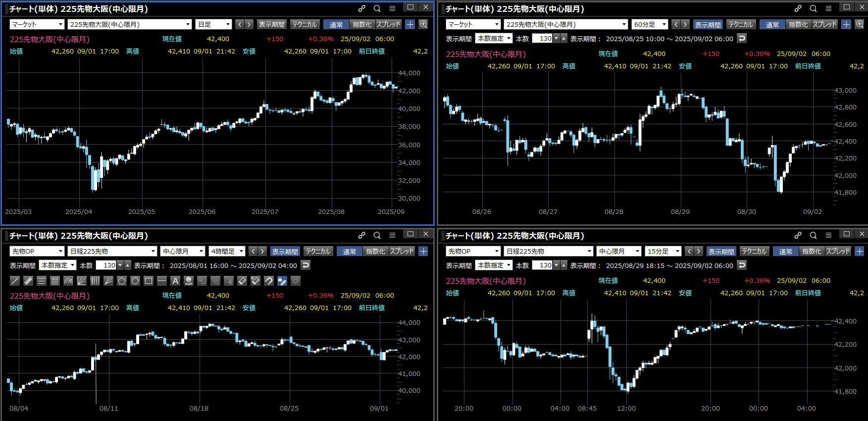Expand the 先物OP dropdown in 4-hour chart

tap(37, 251)
